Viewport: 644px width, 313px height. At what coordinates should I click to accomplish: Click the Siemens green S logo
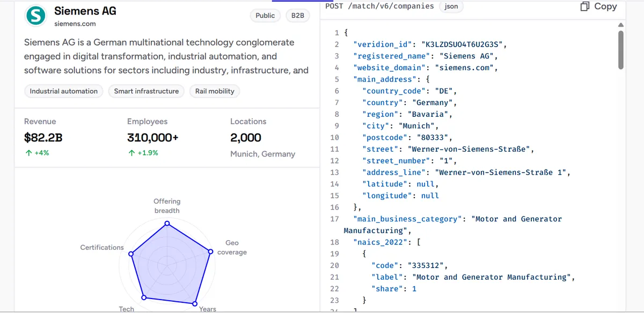[x=36, y=16]
